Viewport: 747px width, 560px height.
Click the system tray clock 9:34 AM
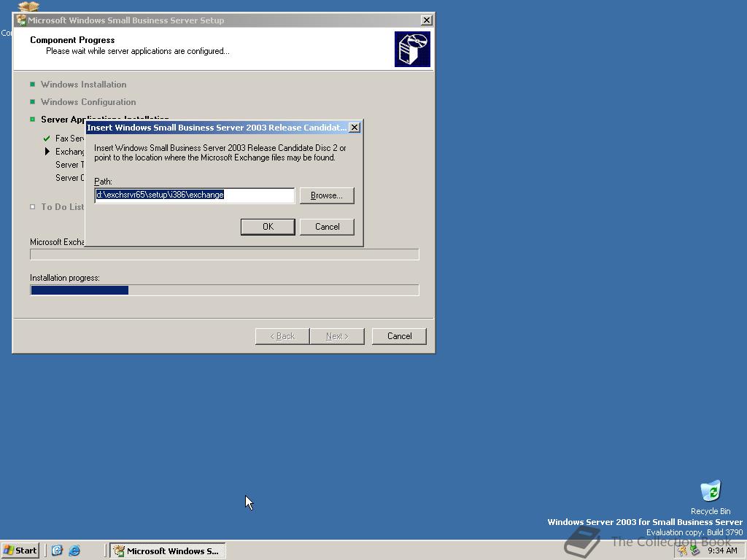click(x=722, y=551)
